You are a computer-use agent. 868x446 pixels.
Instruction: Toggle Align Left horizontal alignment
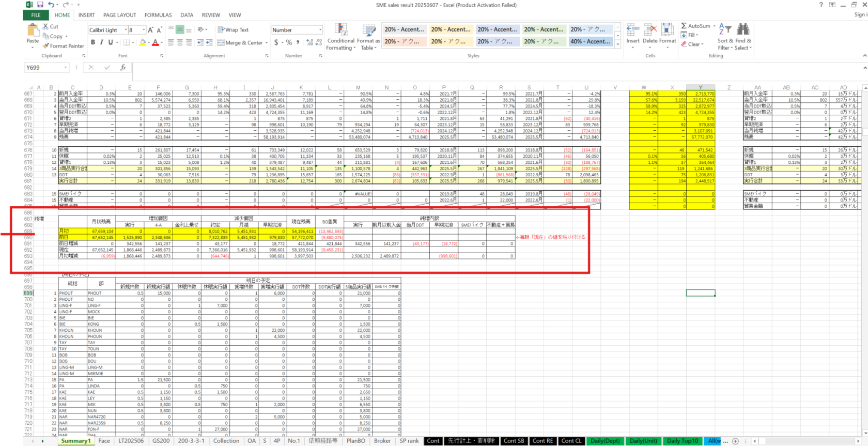pos(171,42)
